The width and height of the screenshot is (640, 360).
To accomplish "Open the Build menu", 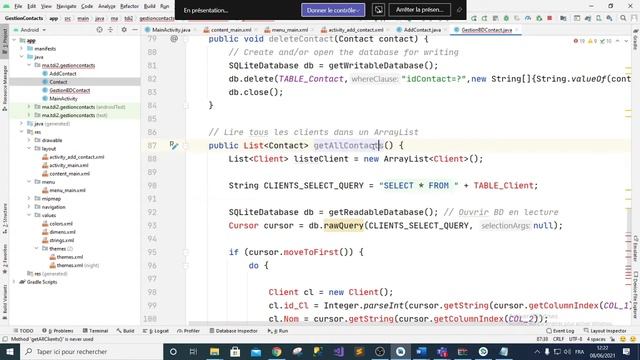I will coord(149,7).
